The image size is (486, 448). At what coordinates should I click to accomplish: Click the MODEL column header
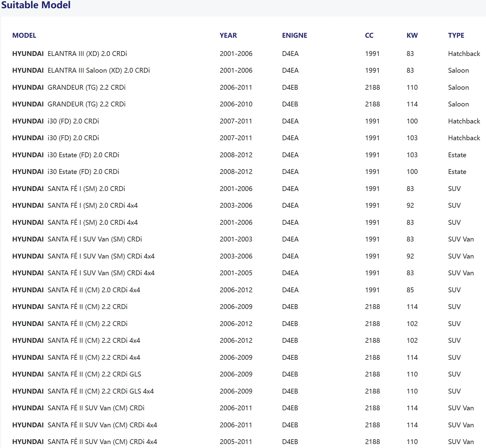tap(24, 35)
